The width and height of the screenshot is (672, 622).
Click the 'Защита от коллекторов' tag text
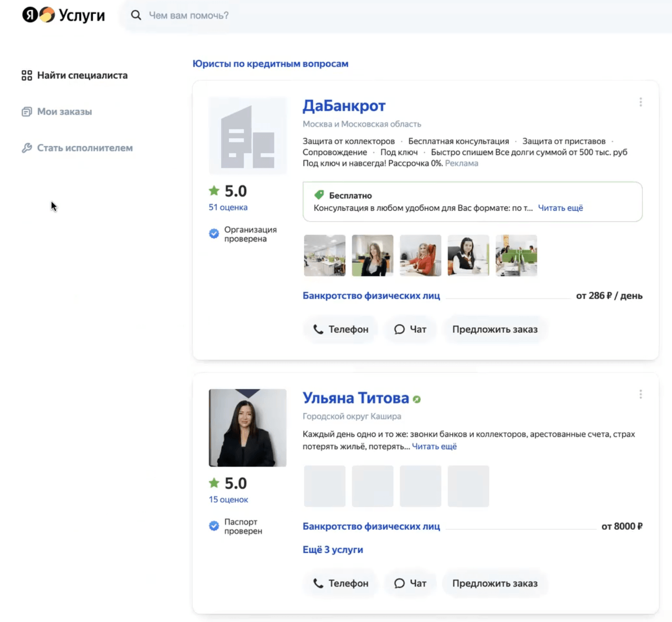[x=348, y=141]
